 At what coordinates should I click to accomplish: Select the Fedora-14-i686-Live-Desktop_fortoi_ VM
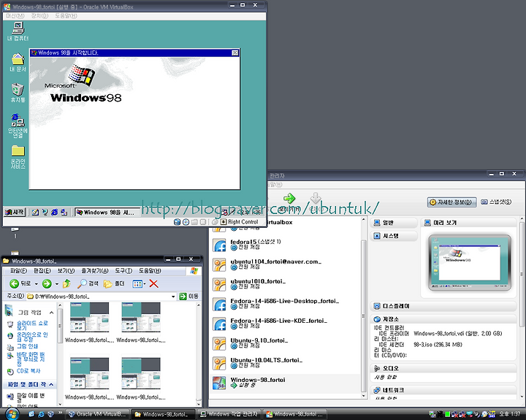(x=286, y=304)
